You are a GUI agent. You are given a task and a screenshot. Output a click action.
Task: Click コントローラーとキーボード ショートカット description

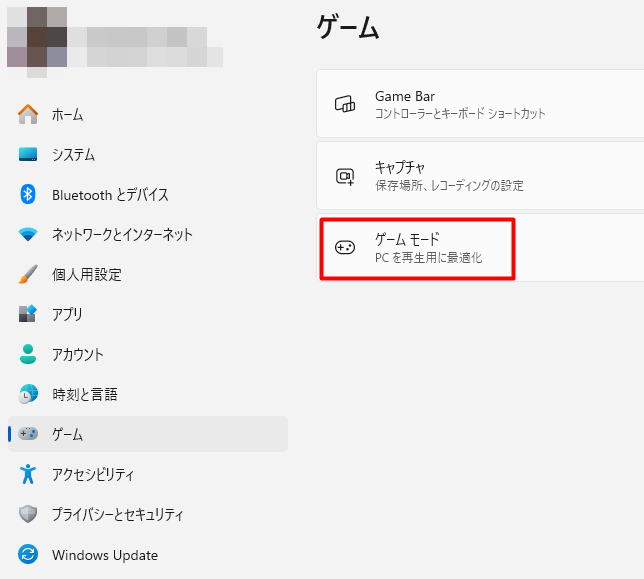pyautogui.click(x=460, y=113)
